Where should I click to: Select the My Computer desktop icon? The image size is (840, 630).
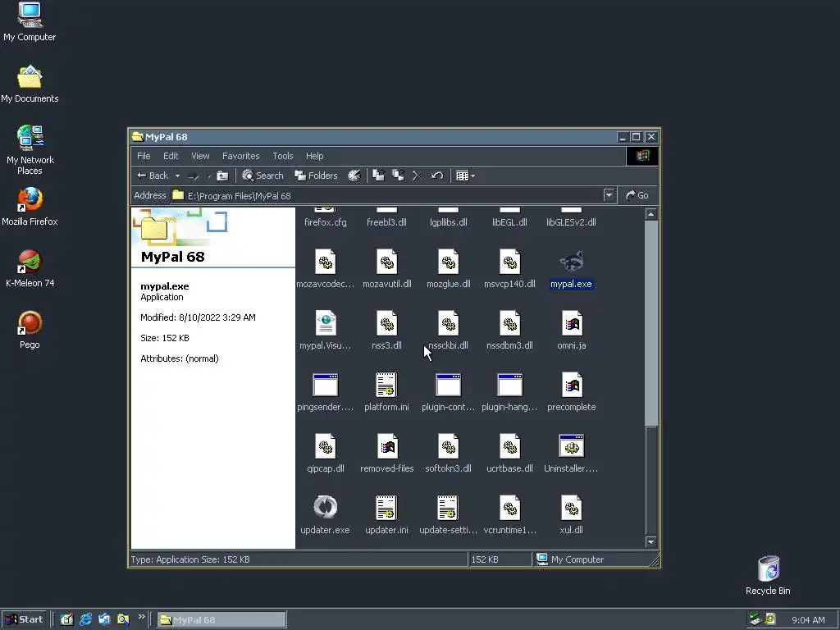click(30, 21)
